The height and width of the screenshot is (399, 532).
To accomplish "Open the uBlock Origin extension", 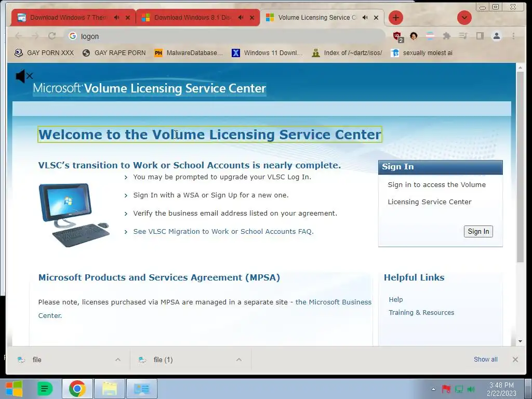I will pyautogui.click(x=397, y=36).
